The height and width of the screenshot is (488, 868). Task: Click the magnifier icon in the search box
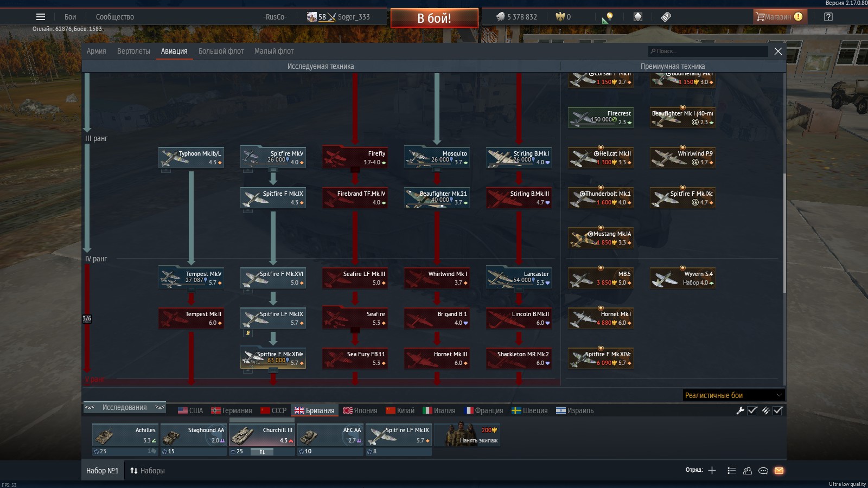(653, 51)
